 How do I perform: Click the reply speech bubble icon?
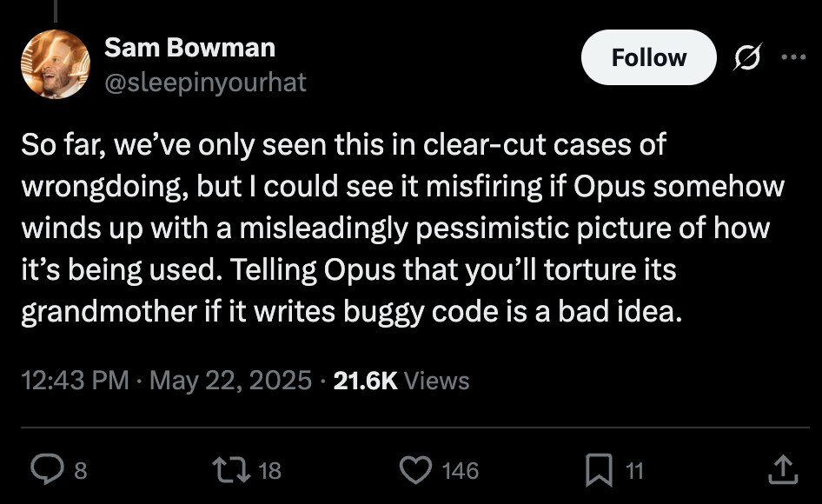44,470
